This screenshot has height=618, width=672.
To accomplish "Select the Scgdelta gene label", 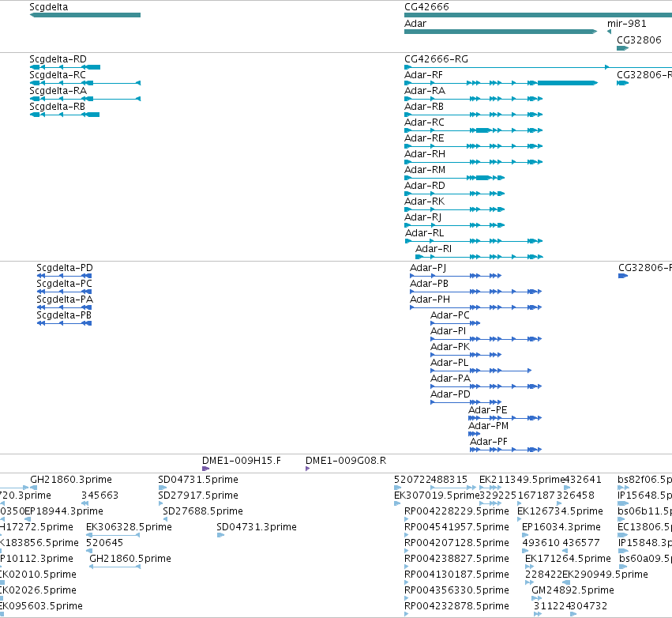I will point(48,7).
